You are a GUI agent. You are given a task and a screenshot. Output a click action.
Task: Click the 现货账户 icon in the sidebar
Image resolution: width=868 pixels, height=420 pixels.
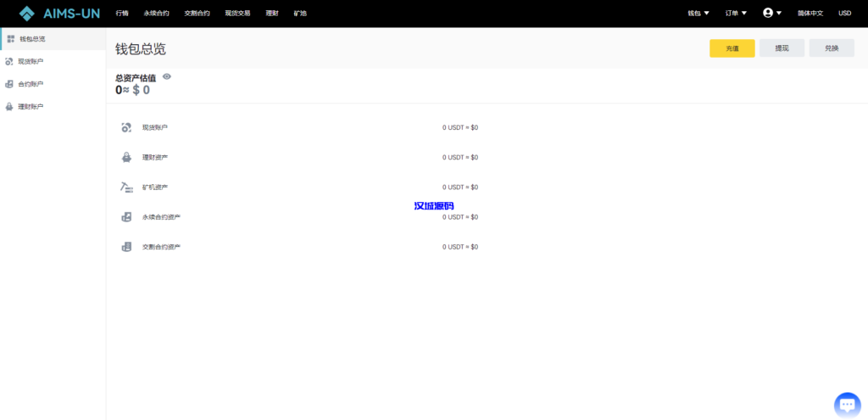pyautogui.click(x=9, y=61)
